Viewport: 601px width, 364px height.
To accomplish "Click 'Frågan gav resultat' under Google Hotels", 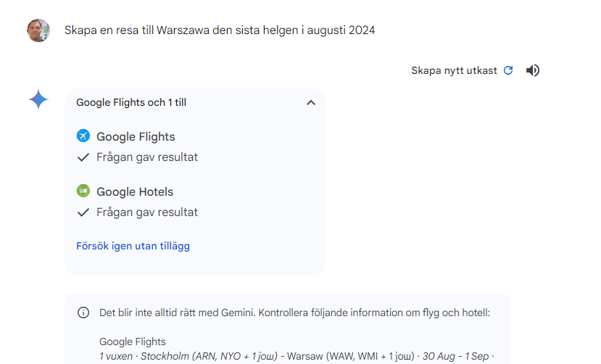I will 147,212.
